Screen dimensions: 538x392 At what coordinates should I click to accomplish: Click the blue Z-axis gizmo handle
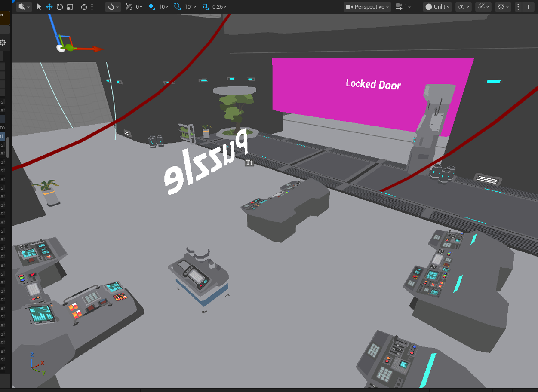pyautogui.click(x=54, y=29)
